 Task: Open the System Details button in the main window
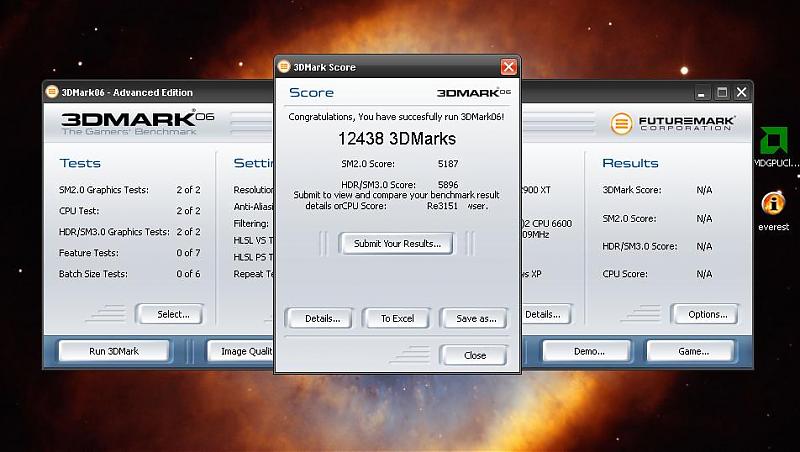tap(546, 314)
